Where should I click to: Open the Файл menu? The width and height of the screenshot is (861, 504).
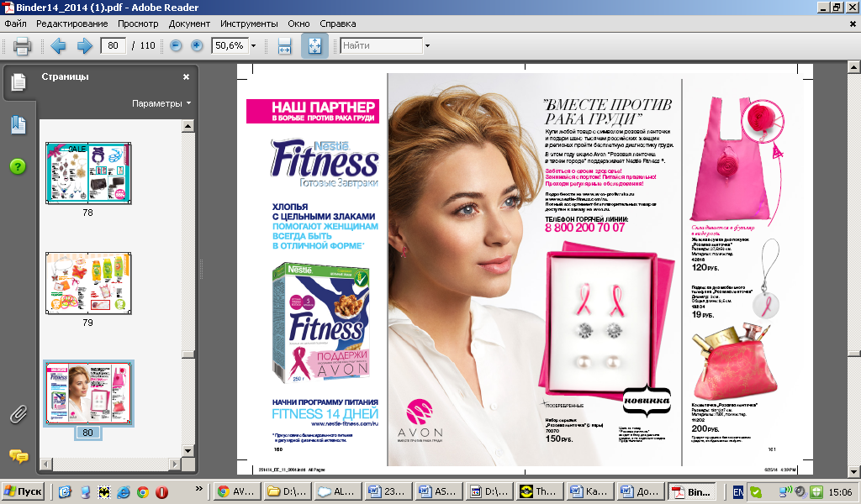16,24
